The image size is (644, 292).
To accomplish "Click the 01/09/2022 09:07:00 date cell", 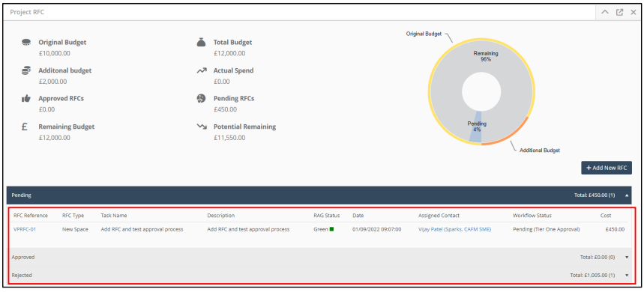I will click(x=377, y=229).
